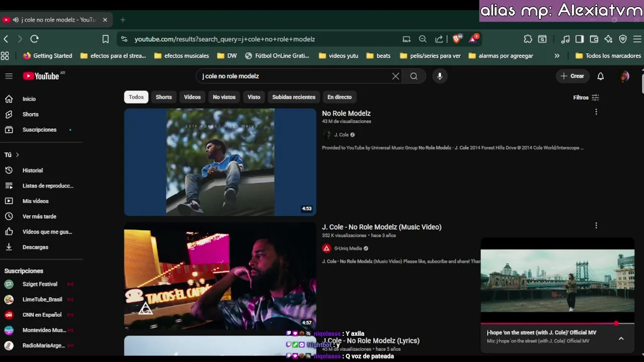644x362 pixels.
Task: Click the bookmark this page icon
Action: click(106, 39)
